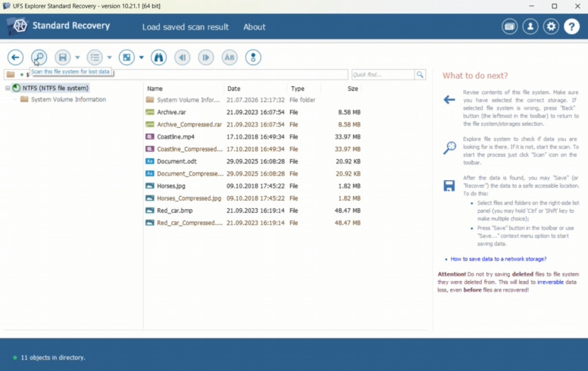
Task: Click back arrow icon in What to do next panel
Action: tap(449, 100)
